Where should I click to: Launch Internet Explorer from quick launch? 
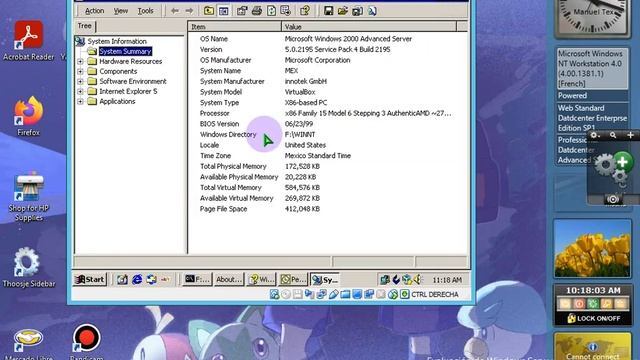tap(137, 280)
